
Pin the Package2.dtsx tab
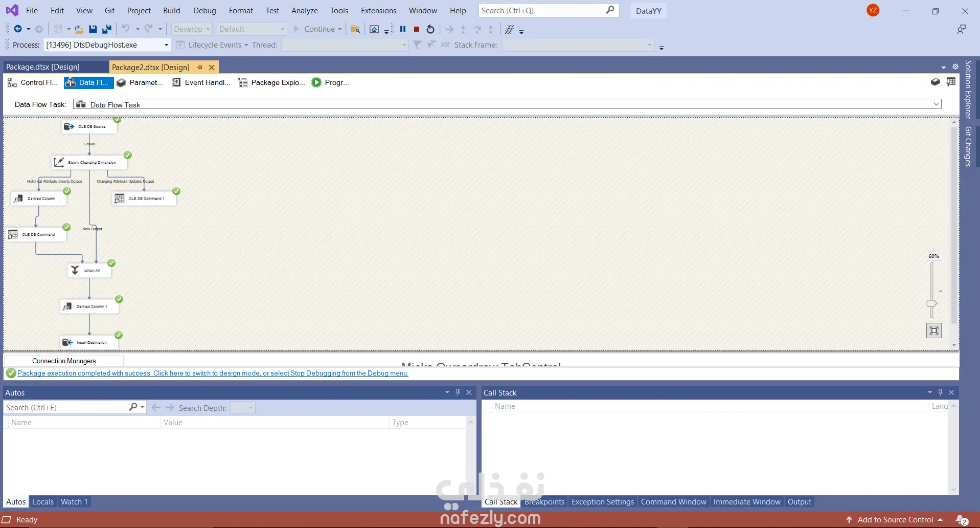pyautogui.click(x=200, y=67)
